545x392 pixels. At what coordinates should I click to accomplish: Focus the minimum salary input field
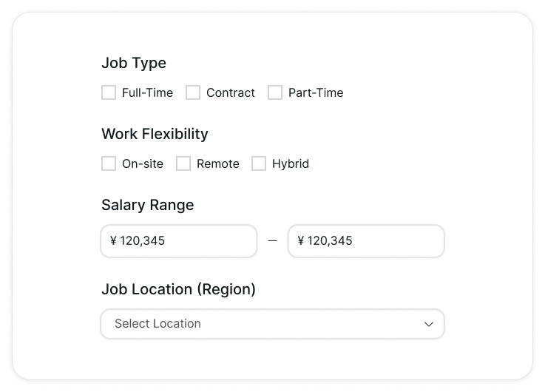coord(179,241)
